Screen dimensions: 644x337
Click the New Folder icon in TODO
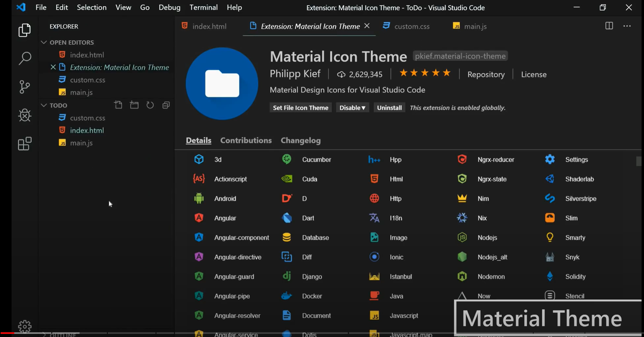(x=134, y=105)
